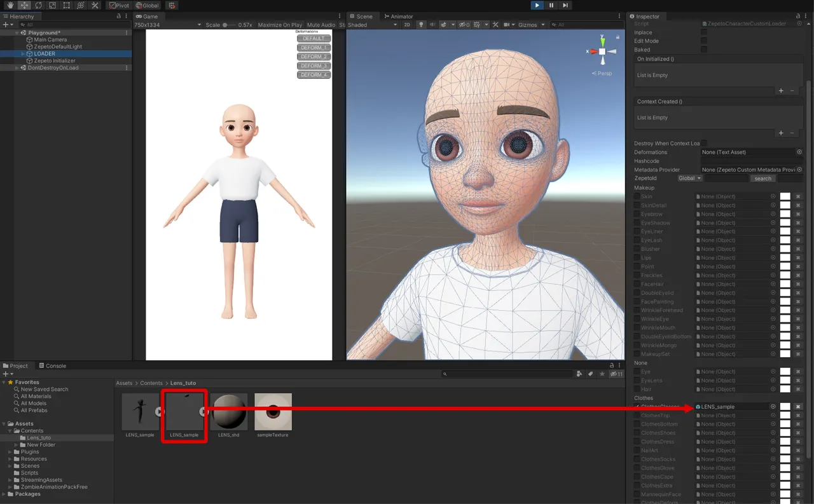Select the Rotate tool
814x504 pixels.
click(38, 5)
